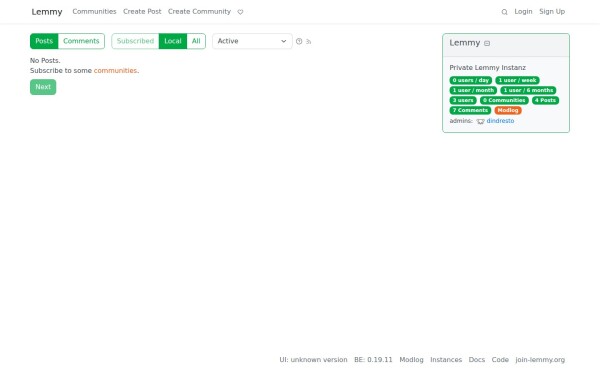
Task: Click 'UI: unknown version' footer text
Action: point(313,360)
